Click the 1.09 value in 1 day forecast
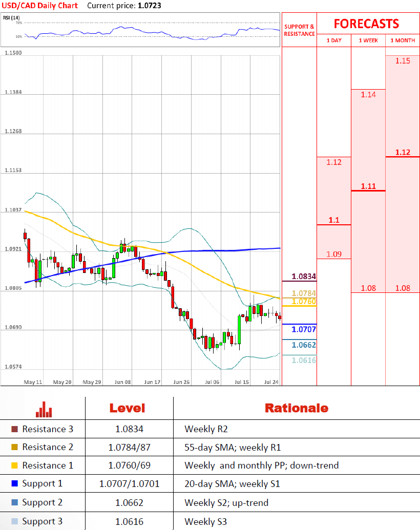This screenshot has width=420, height=530. point(334,254)
